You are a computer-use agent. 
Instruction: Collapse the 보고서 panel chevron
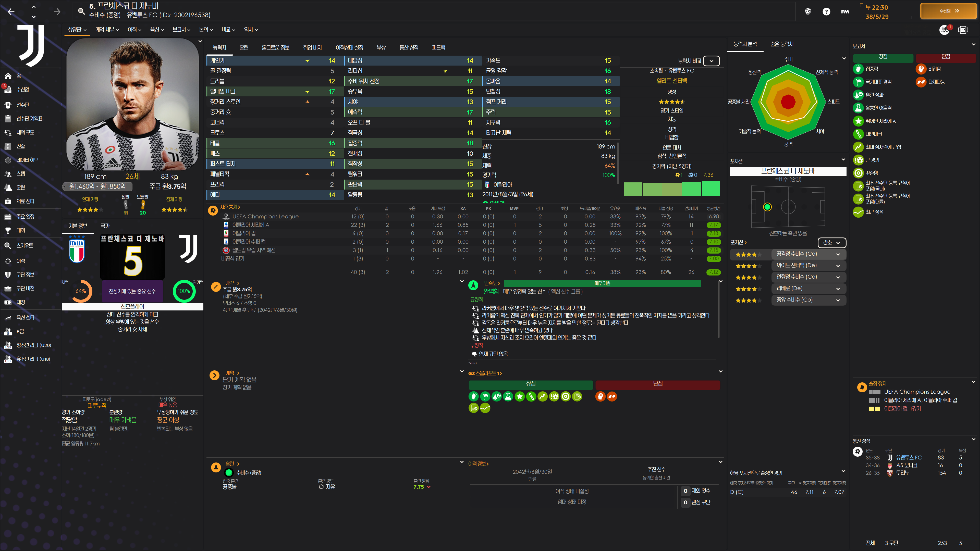pos(974,44)
